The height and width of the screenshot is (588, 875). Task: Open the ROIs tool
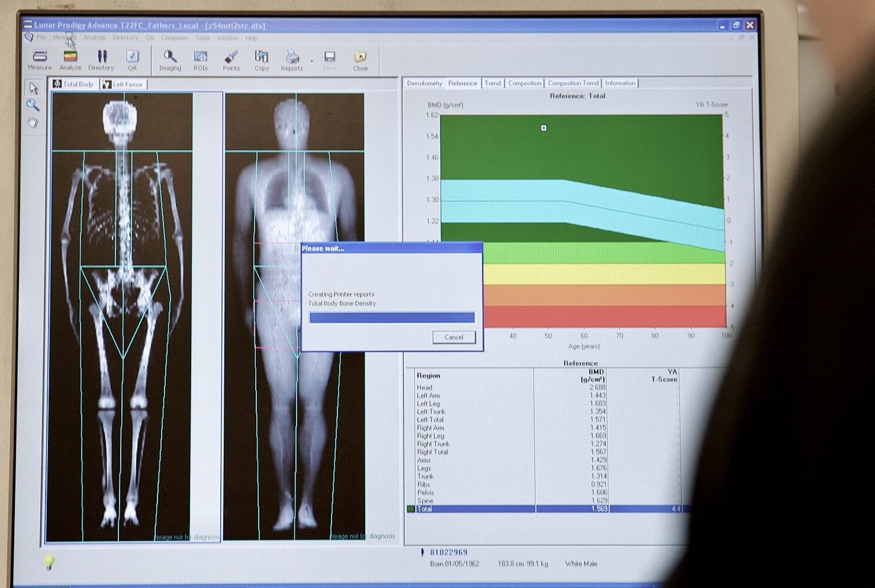click(201, 60)
